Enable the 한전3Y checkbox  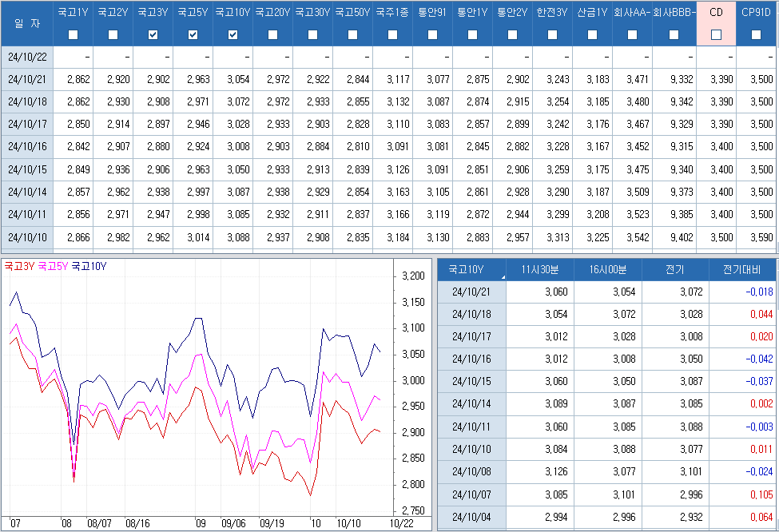pyautogui.click(x=552, y=34)
